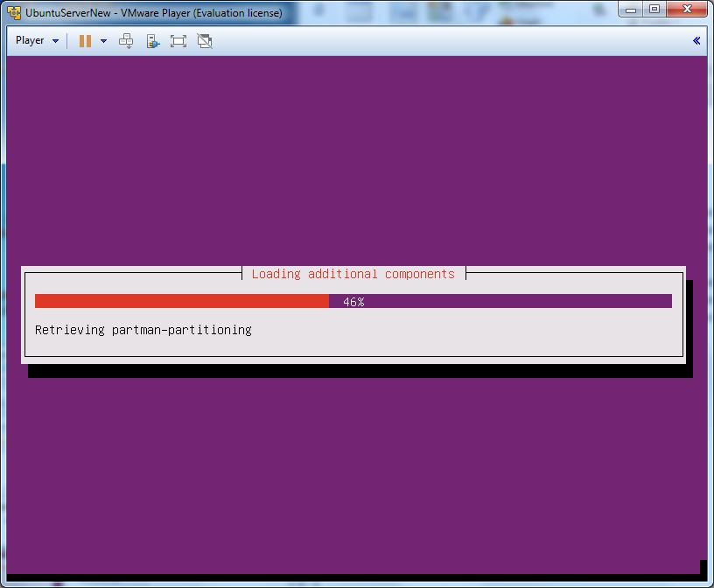
Task: Send Ctrl+Alt+Del to the virtual machine
Action: tap(126, 41)
